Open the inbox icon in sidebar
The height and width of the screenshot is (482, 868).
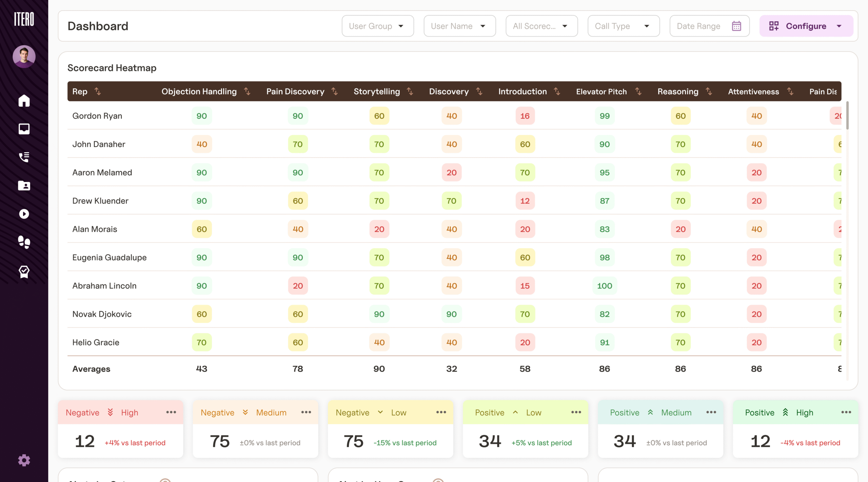point(24,129)
